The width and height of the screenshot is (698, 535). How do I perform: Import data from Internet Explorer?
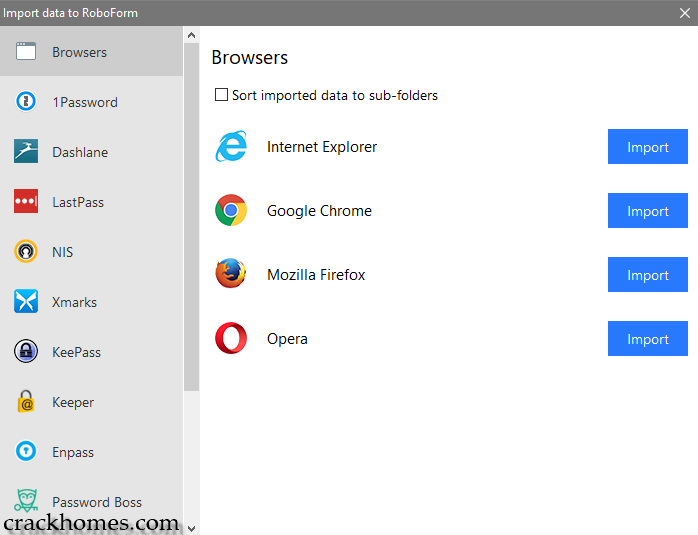647,147
